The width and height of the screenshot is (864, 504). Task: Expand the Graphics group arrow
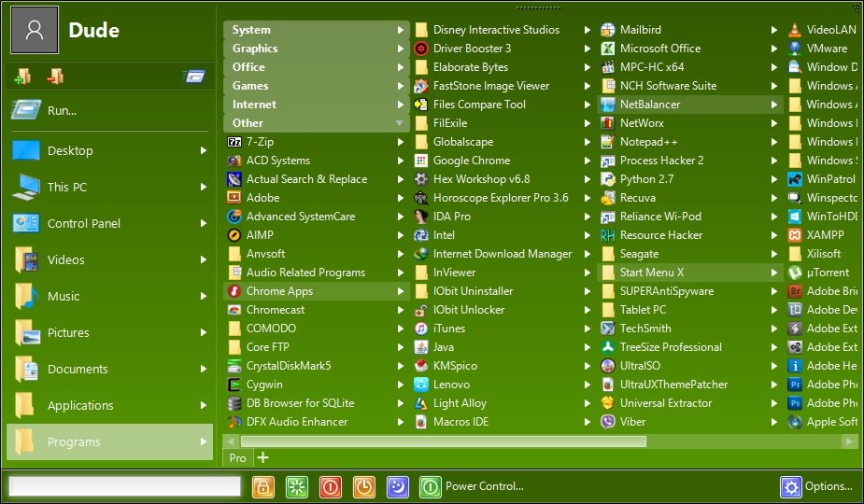(x=401, y=49)
